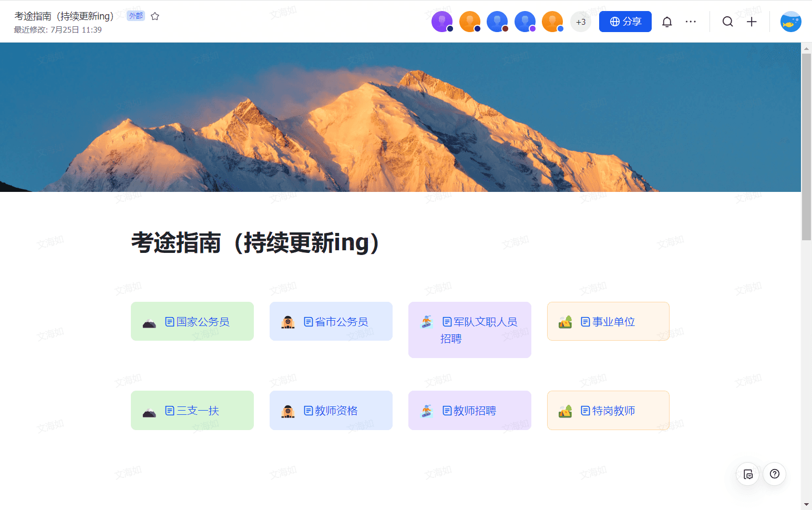
Task: Open the 教师资格 document link
Action: pos(331,411)
